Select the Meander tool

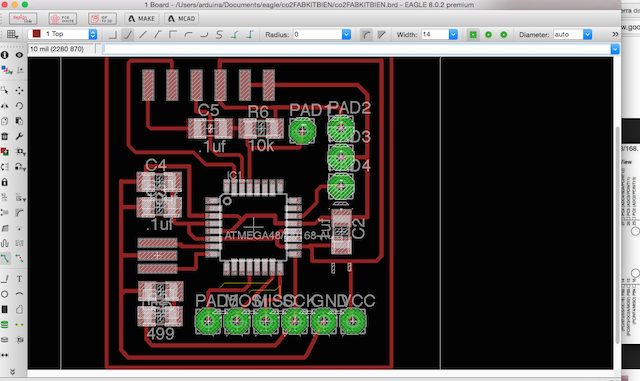(x=4, y=243)
